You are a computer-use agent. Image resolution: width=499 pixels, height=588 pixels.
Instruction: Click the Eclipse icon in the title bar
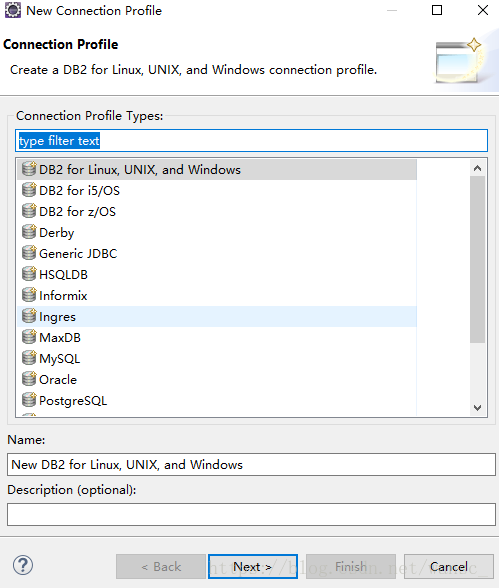(13, 10)
